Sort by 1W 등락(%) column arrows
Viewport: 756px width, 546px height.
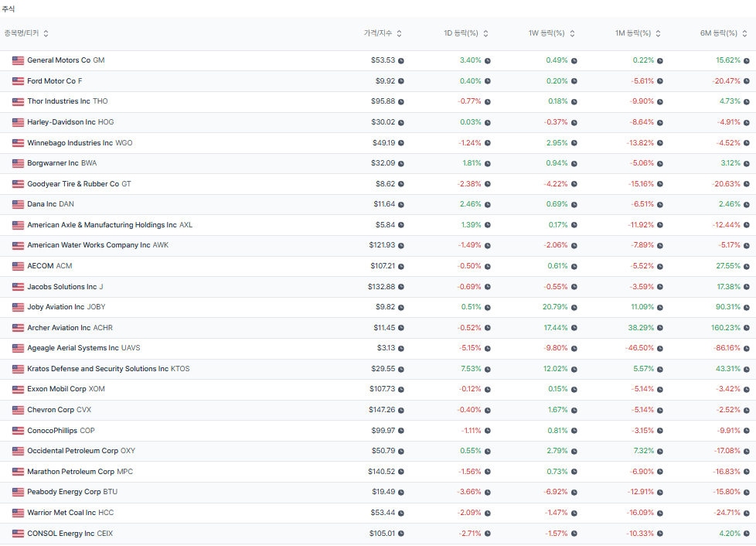[572, 33]
